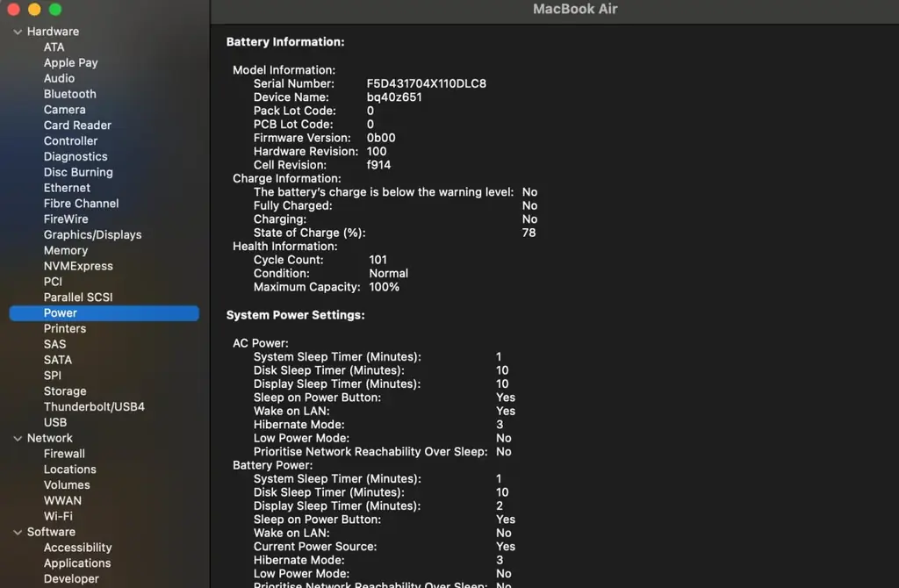Select Thunderbolt/USB4 entry
Viewport: 899px width, 588px height.
(94, 407)
